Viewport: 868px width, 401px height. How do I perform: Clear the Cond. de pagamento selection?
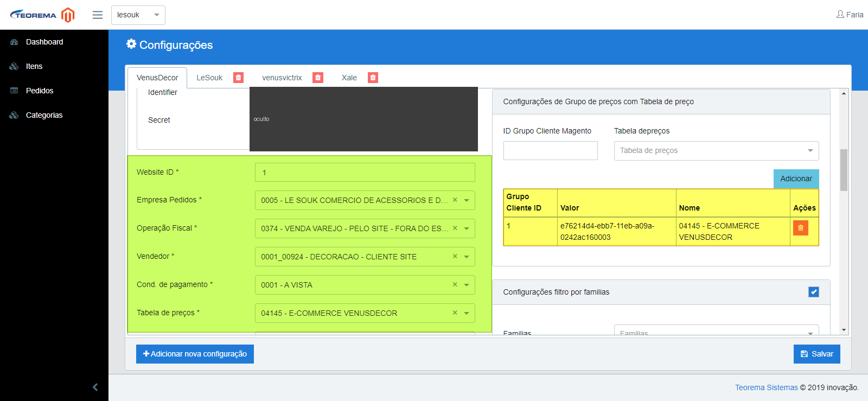click(x=455, y=284)
